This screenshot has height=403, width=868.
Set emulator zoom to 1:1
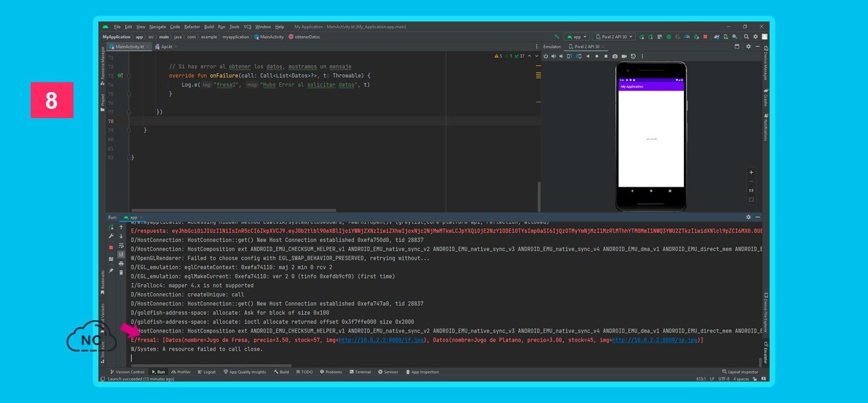[x=751, y=190]
